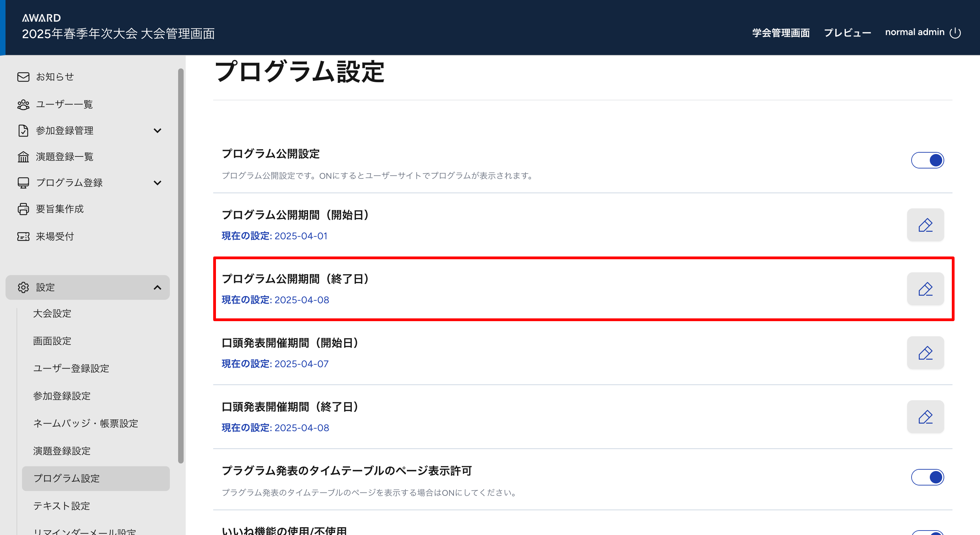Viewport: 980px width, 535px height.
Task: Click the pencil edit icon for プログラム公開期間（開始日）
Action: pos(925,225)
